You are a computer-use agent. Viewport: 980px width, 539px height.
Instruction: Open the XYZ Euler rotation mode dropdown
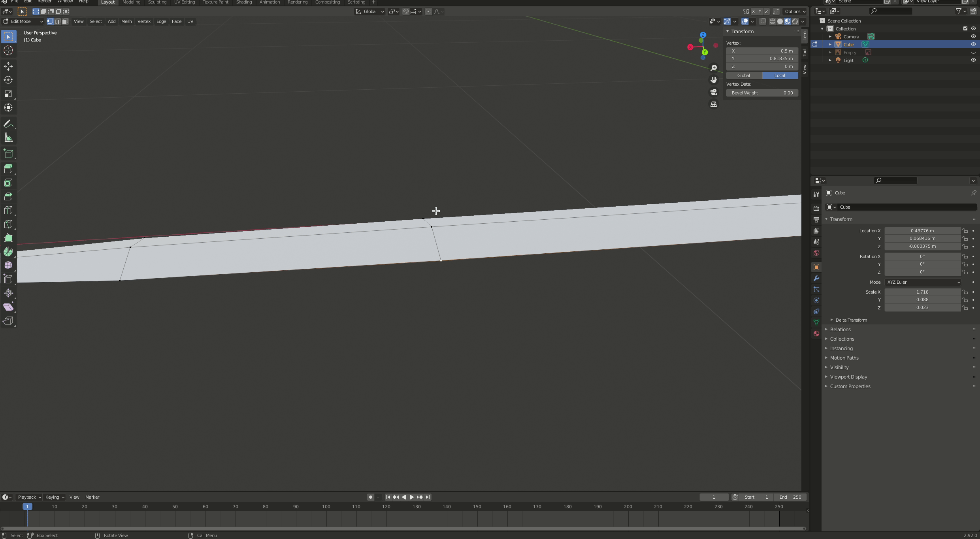(x=922, y=282)
